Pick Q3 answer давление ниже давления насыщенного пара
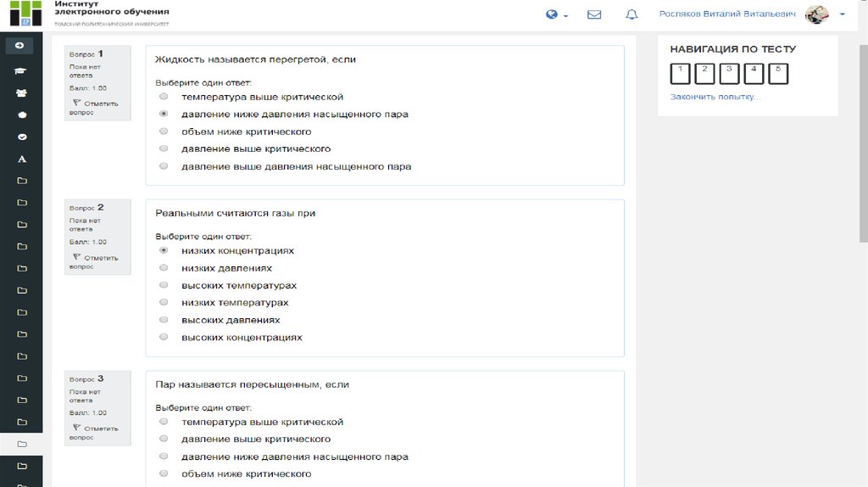The image size is (868, 487). click(x=164, y=456)
